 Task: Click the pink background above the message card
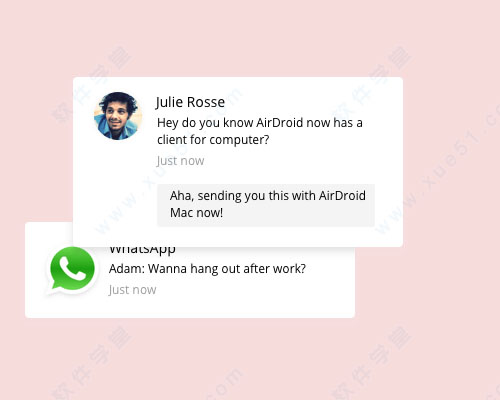(233, 37)
